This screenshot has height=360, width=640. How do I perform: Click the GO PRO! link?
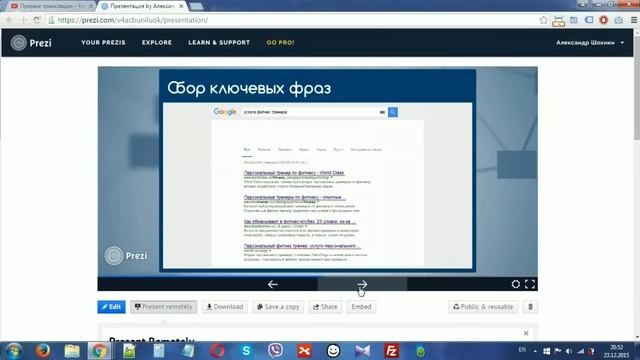click(280, 42)
